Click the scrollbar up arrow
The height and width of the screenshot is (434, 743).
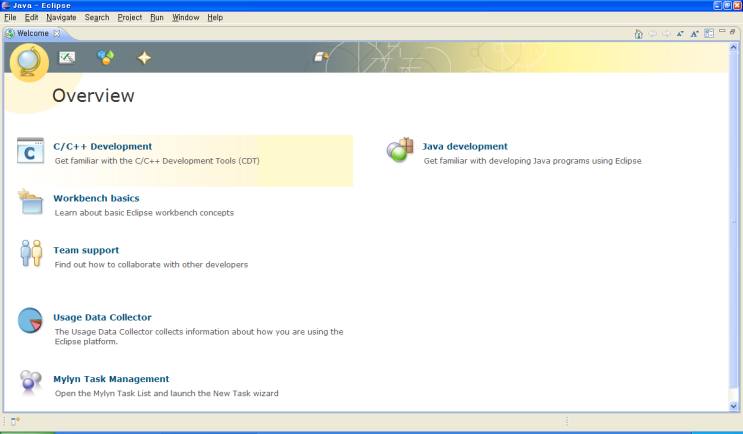click(x=734, y=47)
